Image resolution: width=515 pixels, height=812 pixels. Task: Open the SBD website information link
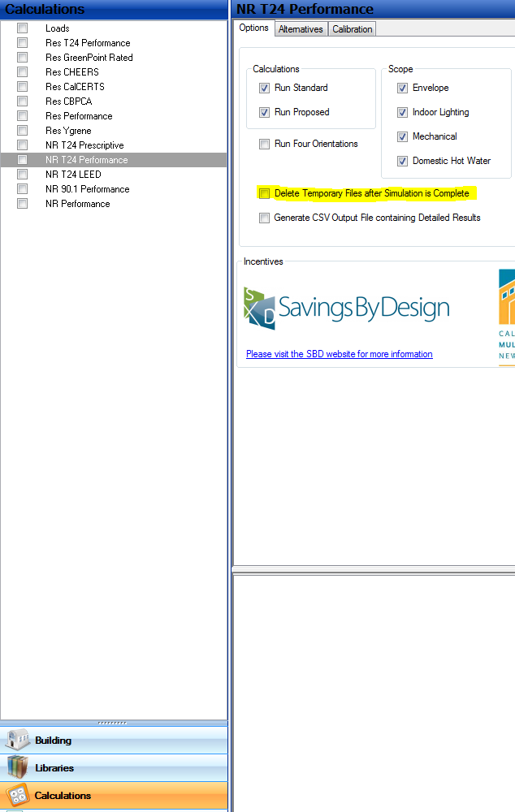[x=340, y=354]
